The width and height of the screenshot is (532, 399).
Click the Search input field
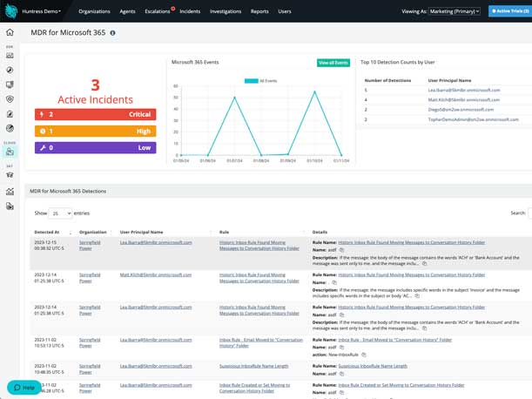tap(529, 213)
